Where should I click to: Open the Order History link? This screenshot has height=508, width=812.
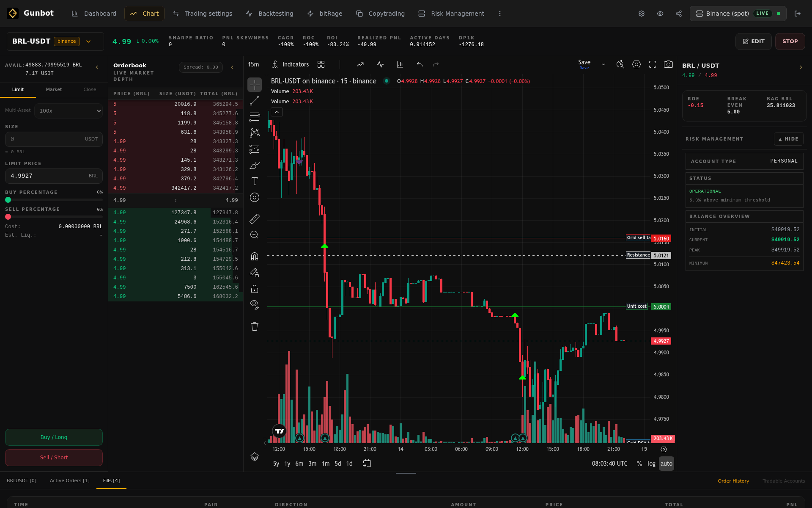pyautogui.click(x=733, y=481)
